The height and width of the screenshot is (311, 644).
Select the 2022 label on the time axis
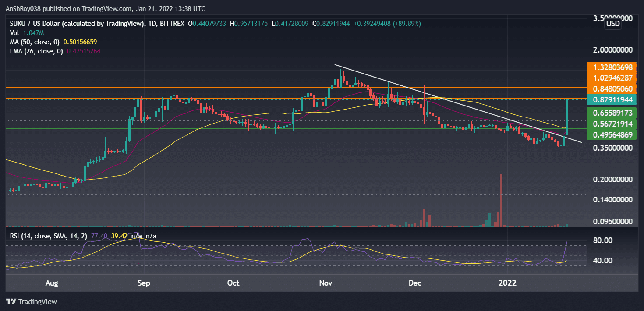(x=508, y=283)
